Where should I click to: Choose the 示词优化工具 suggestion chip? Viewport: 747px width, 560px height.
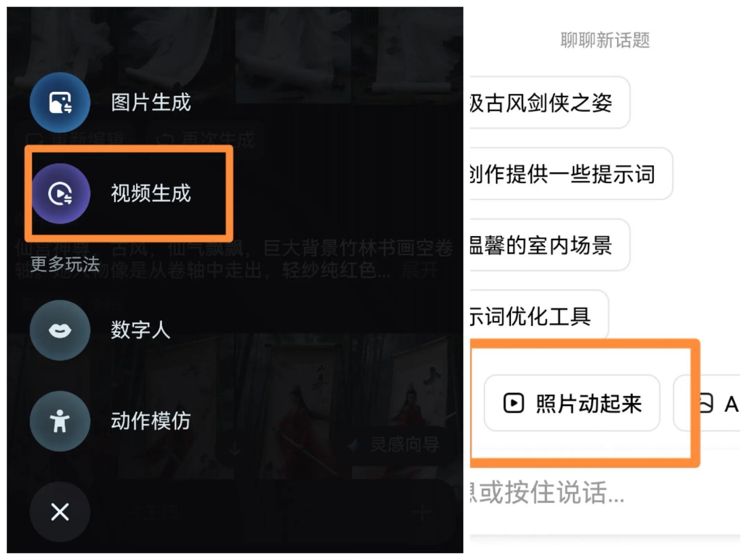539,316
